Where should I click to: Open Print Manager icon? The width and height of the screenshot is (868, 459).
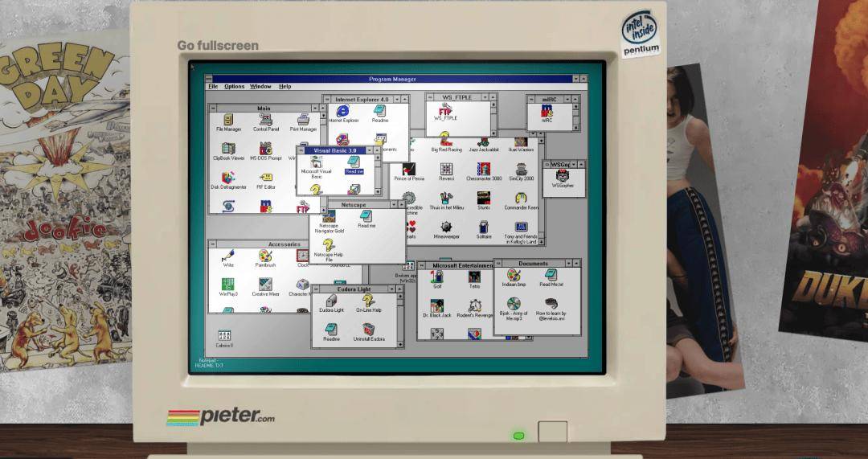(303, 122)
